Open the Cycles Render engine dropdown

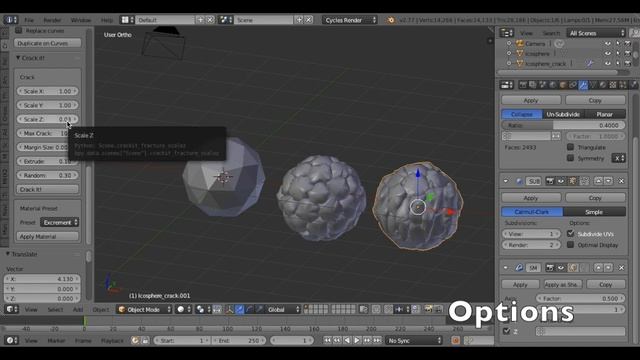click(x=350, y=20)
